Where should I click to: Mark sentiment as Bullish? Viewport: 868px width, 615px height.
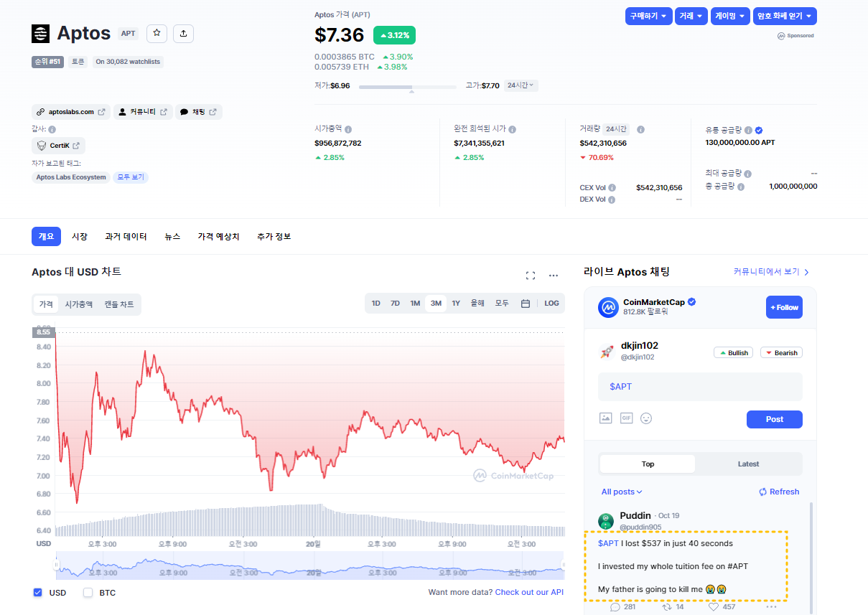733,352
